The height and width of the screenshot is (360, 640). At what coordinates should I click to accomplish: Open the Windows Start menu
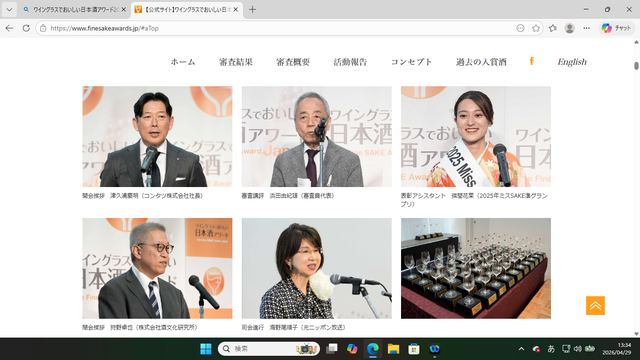[x=206, y=349]
